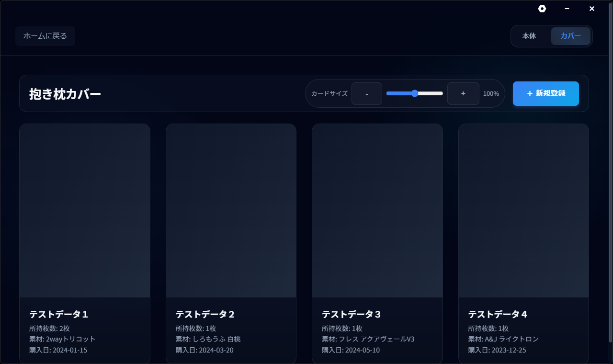This screenshot has height=364, width=613.
Task: Select the カバー tab
Action: 570,36
